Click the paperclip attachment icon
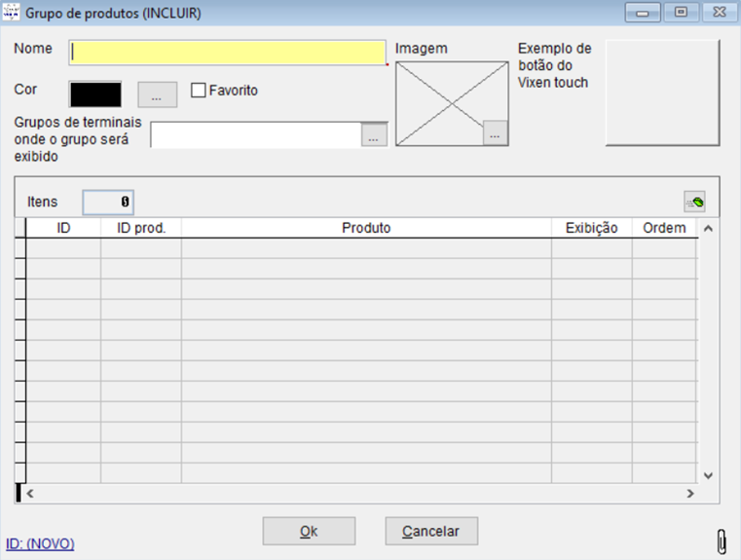The width and height of the screenshot is (741, 560). pyautogui.click(x=721, y=541)
